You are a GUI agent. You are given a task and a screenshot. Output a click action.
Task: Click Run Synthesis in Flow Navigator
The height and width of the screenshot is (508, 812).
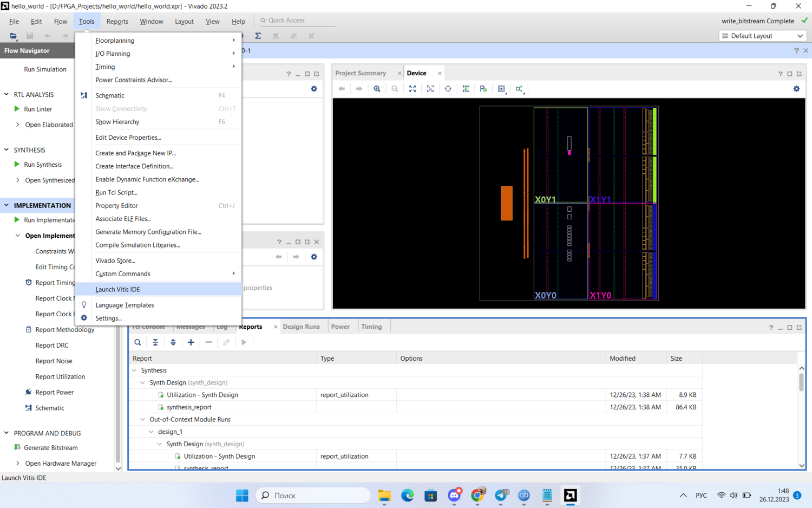pos(43,165)
